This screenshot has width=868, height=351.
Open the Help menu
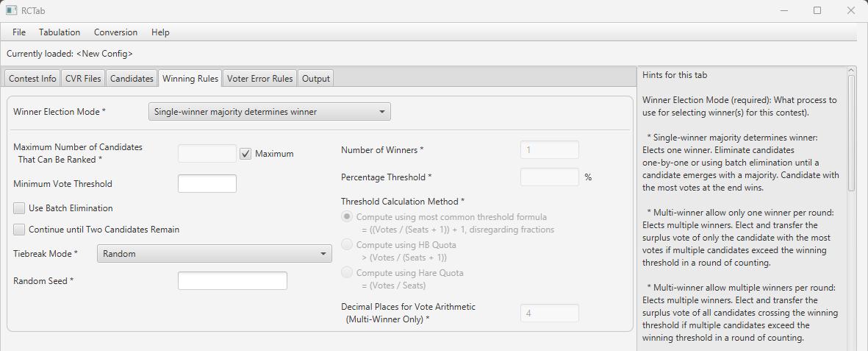coord(160,32)
